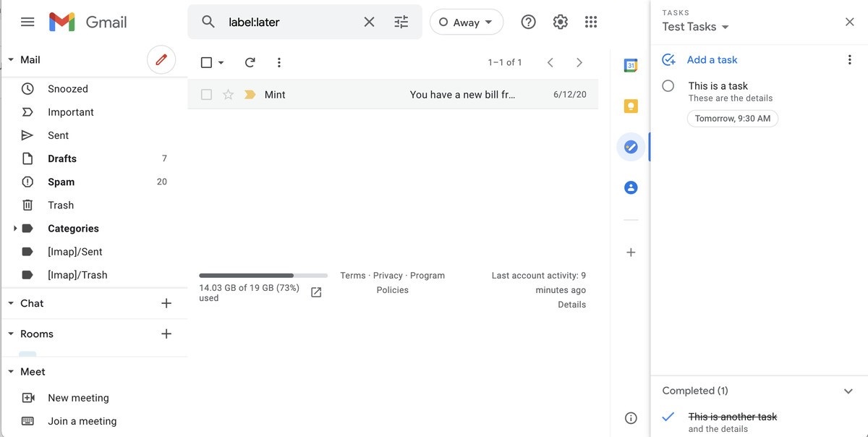Open the Google Keep side panel icon
The width and height of the screenshot is (868, 437).
[x=630, y=106]
